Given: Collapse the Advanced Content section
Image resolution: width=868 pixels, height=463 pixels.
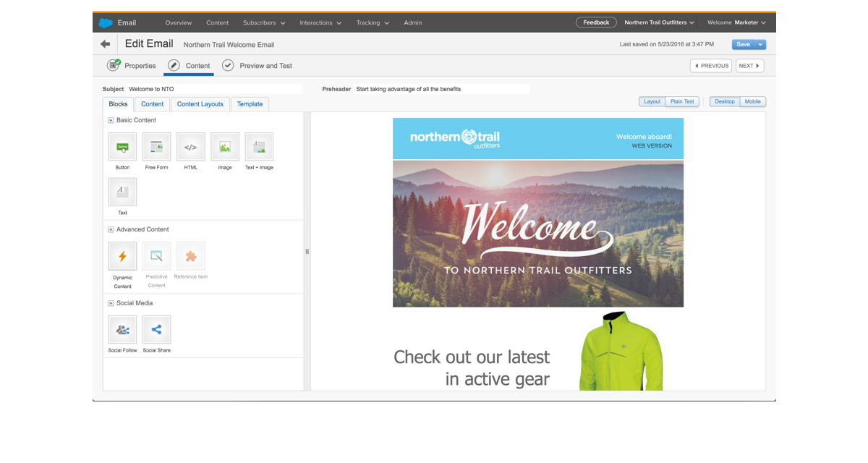Looking at the screenshot, I should coord(111,229).
